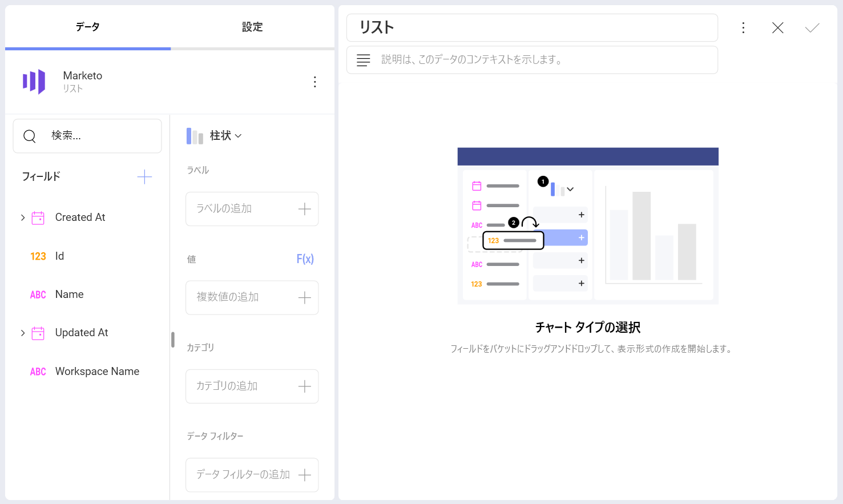Click the チャート タイプの選択 heading
This screenshot has width=843, height=504.
coord(588,328)
